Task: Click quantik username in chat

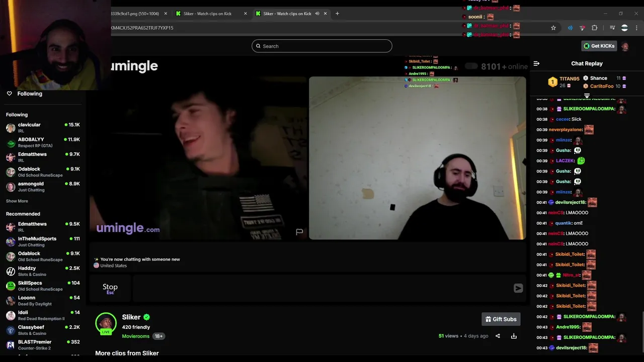Action: [x=563, y=223]
